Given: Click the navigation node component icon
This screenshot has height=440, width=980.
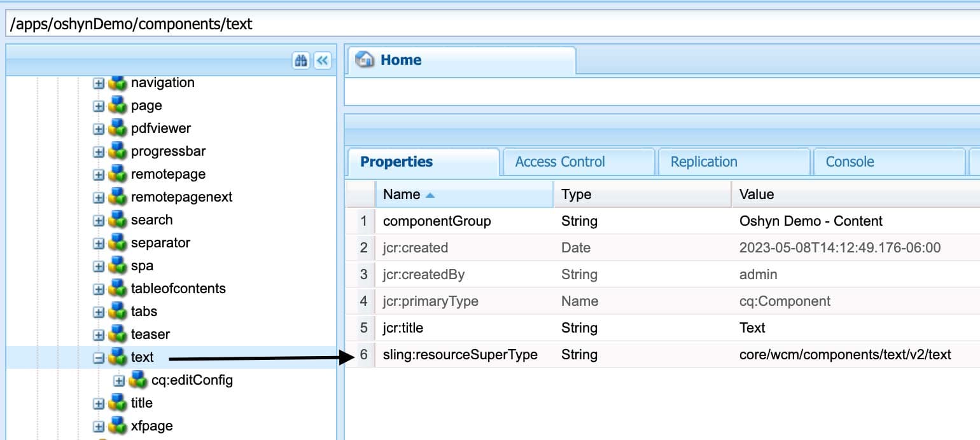Looking at the screenshot, I should (x=117, y=83).
